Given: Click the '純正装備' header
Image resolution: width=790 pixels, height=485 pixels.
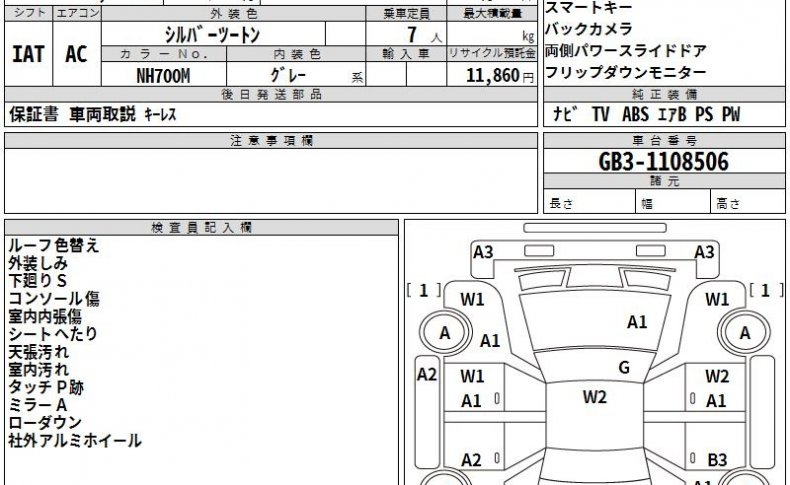Looking at the screenshot, I should pos(665,94).
